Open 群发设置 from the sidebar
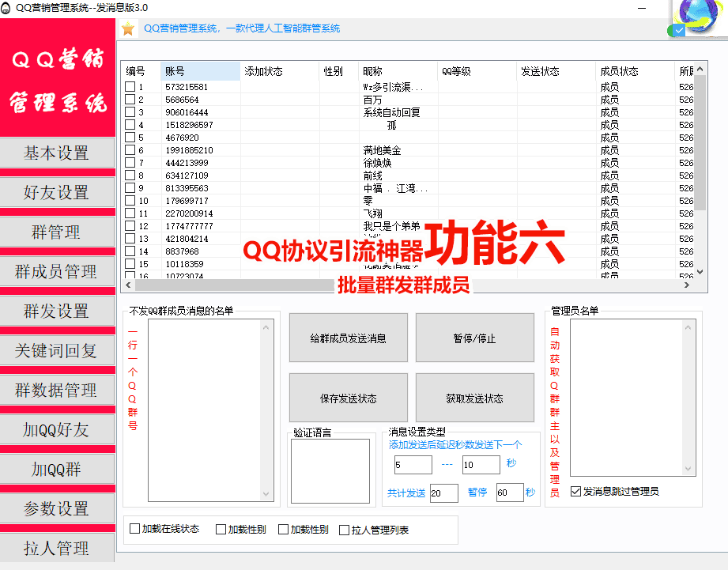The height and width of the screenshot is (570, 728). click(57, 311)
